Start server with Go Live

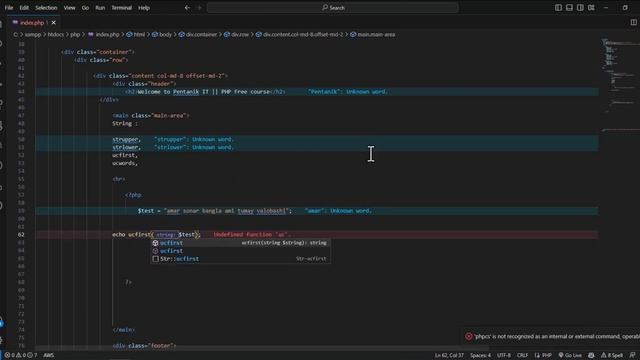pyautogui.click(x=570, y=356)
